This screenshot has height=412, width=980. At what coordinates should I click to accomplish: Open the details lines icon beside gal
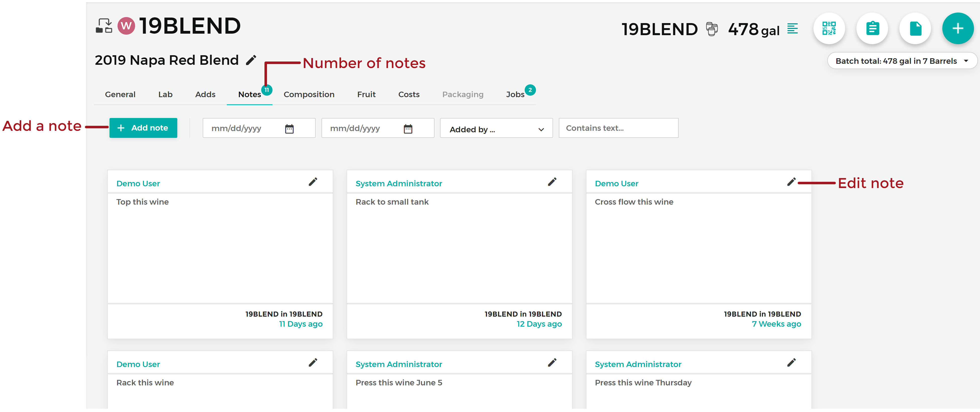(792, 29)
